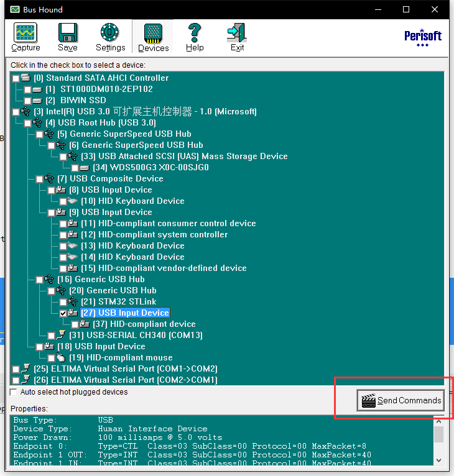The height and width of the screenshot is (476, 454).
Task: Select the [27] USB Input Device row
Action: point(125,313)
